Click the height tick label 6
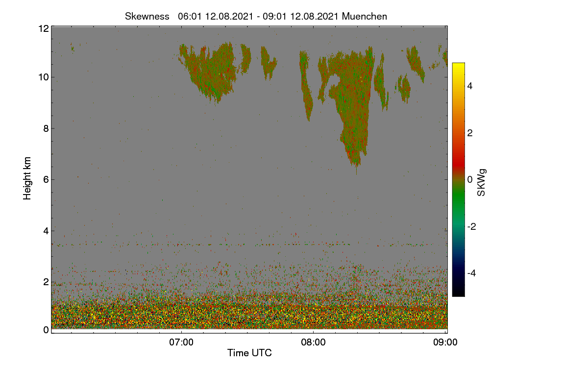Image resolution: width=588 pixels, height=392 pixels. click(x=46, y=179)
